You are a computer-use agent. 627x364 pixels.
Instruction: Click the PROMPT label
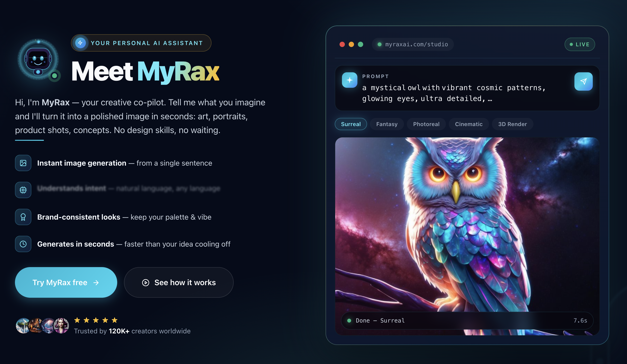(375, 76)
